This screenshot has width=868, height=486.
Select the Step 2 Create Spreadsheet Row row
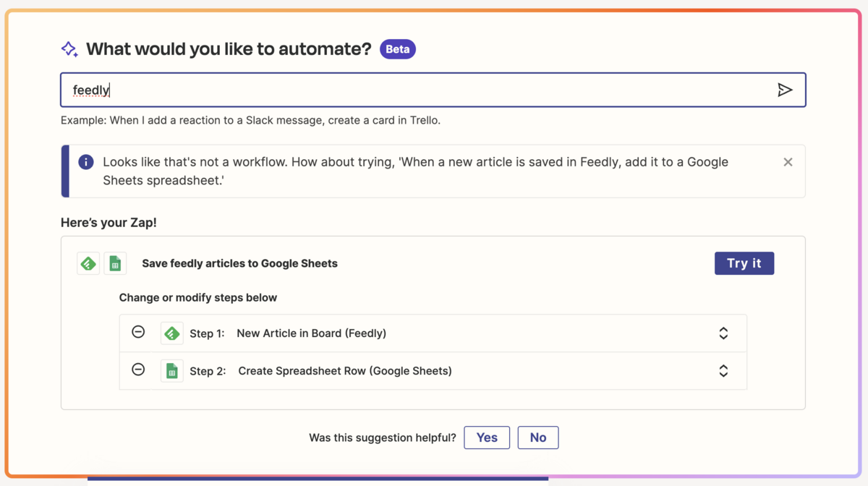(433, 371)
